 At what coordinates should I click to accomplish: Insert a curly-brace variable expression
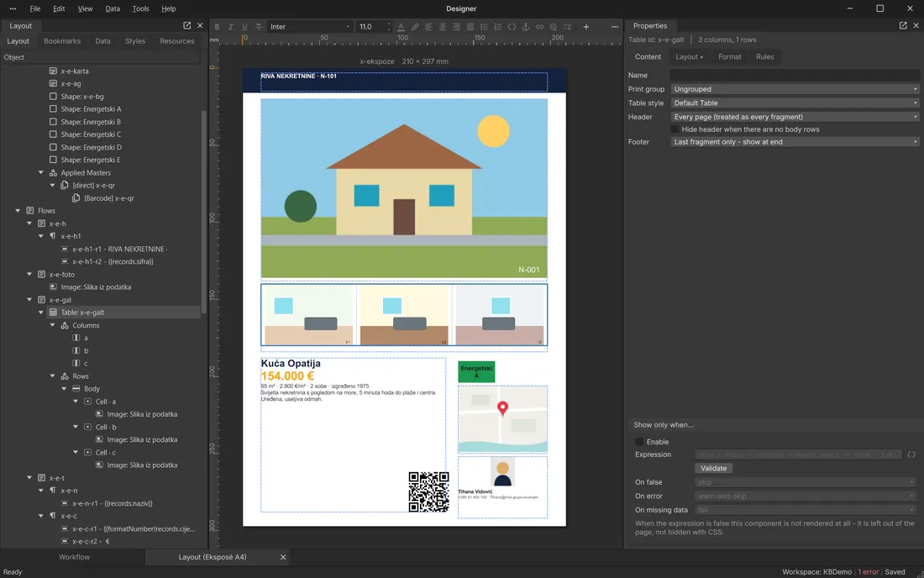click(x=512, y=27)
